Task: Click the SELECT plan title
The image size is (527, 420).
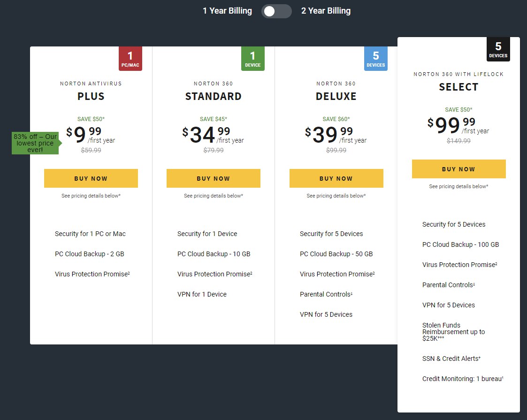Action: (459, 87)
